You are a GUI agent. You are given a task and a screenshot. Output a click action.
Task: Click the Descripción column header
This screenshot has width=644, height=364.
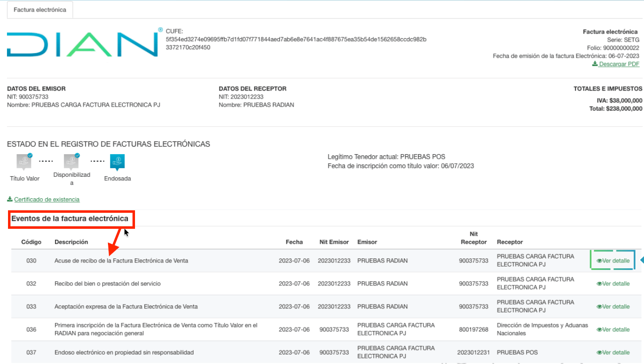point(71,242)
